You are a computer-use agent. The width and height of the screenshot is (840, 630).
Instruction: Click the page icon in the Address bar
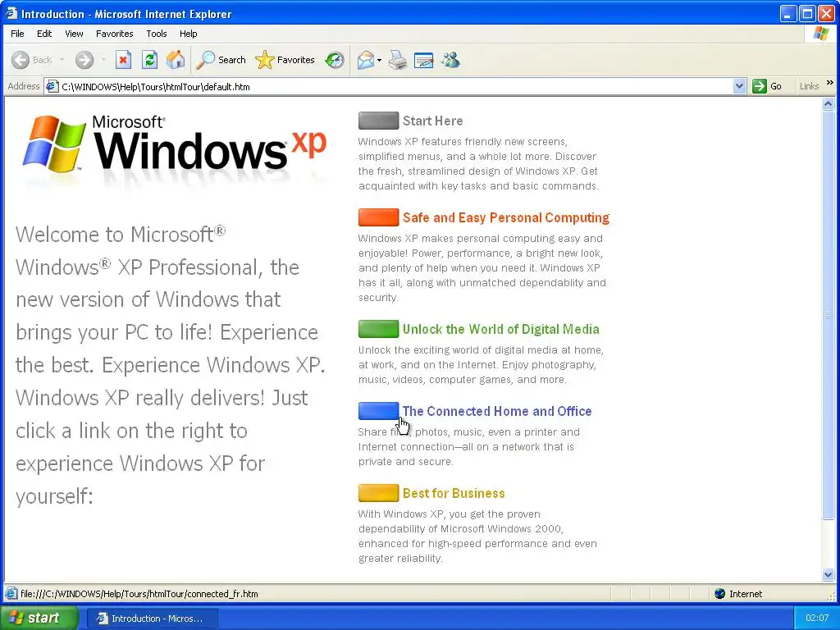[52, 86]
